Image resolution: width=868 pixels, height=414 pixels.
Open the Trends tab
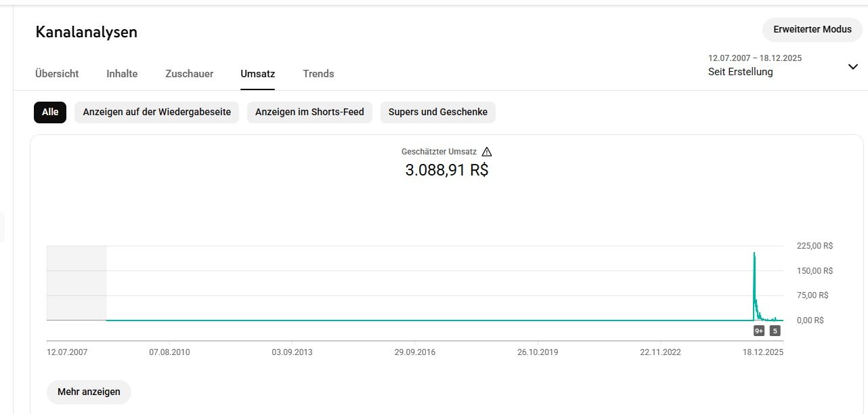click(x=318, y=74)
